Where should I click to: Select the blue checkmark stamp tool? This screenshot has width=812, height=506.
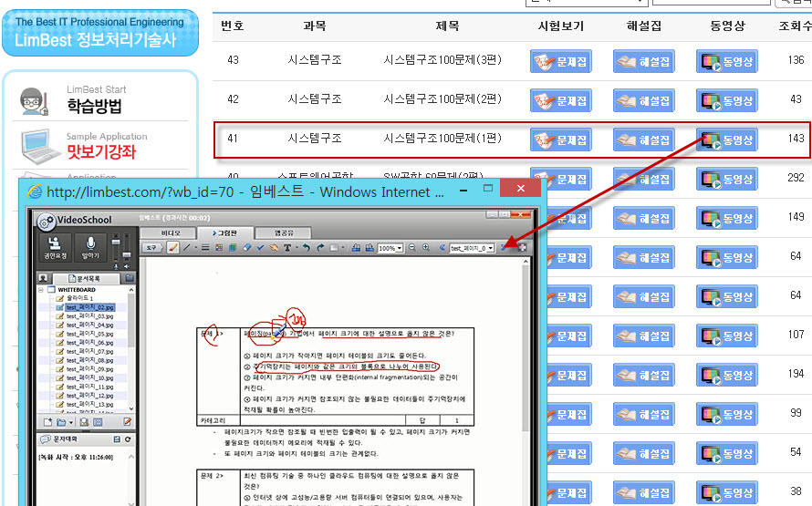tap(260, 248)
